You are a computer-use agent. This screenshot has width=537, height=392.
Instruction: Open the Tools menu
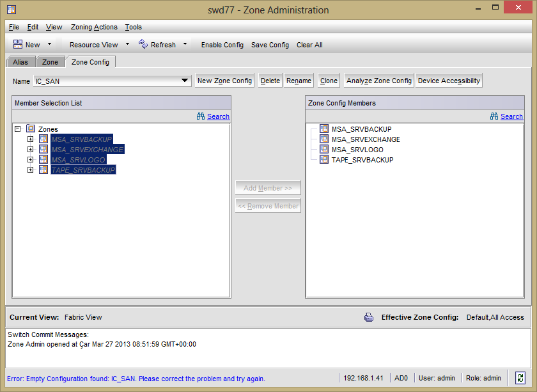(x=133, y=27)
